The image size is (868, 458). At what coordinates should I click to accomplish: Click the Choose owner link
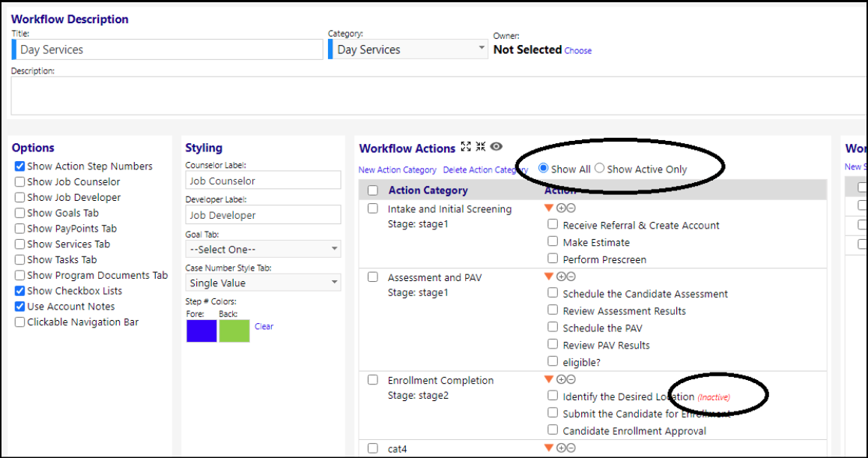[578, 50]
